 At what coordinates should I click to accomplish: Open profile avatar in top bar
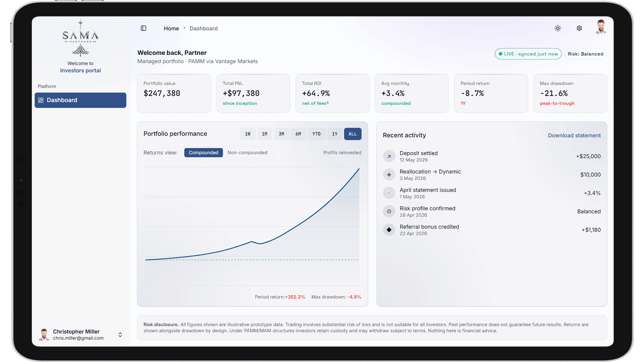pyautogui.click(x=601, y=28)
